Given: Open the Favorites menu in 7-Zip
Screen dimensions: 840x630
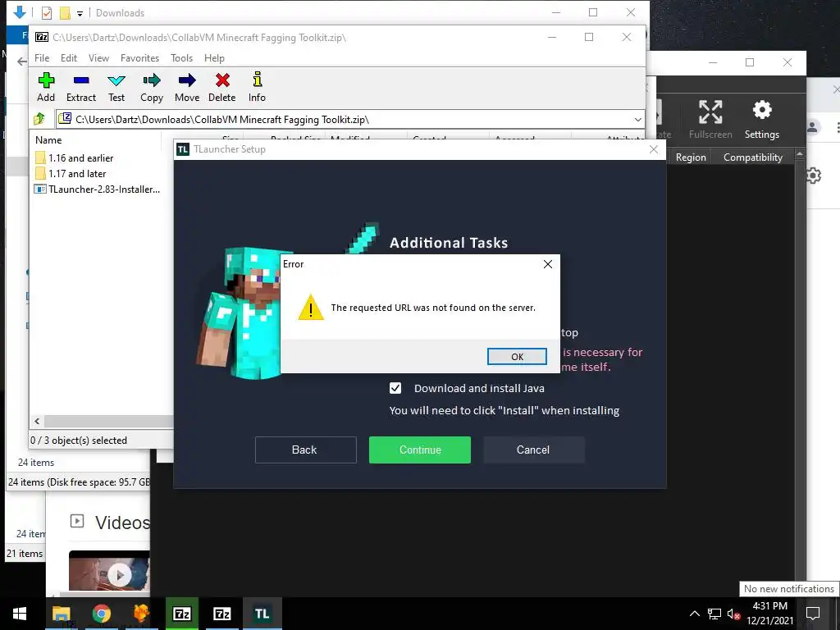Looking at the screenshot, I should tap(139, 58).
